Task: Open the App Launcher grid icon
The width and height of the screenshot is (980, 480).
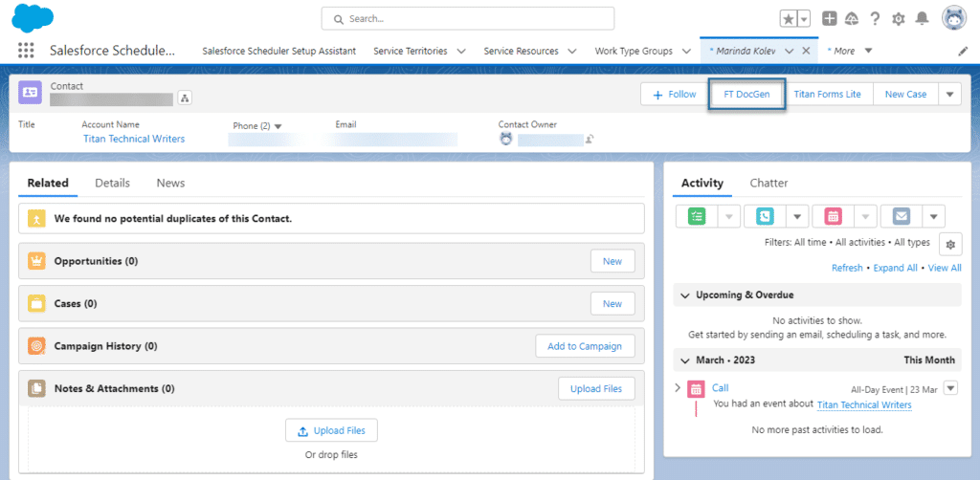Action: point(26,51)
